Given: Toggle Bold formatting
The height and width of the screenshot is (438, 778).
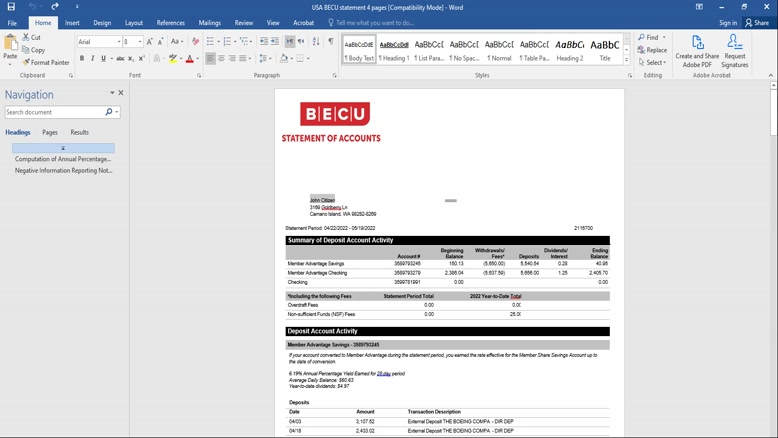Looking at the screenshot, I should coord(82,59).
